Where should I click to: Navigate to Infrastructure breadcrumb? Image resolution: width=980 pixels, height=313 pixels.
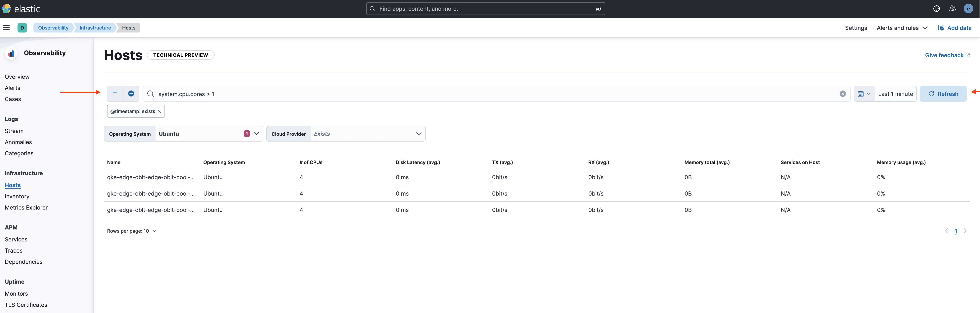tap(95, 28)
